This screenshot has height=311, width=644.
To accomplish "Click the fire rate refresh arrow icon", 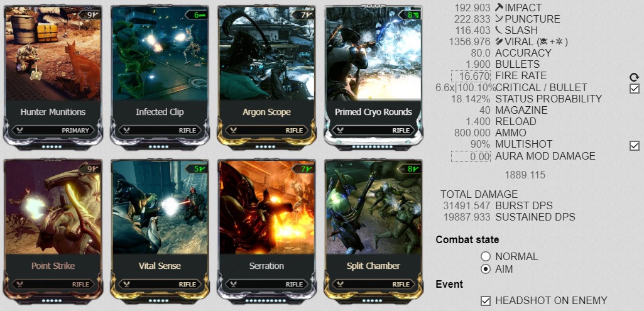I will pos(634,77).
